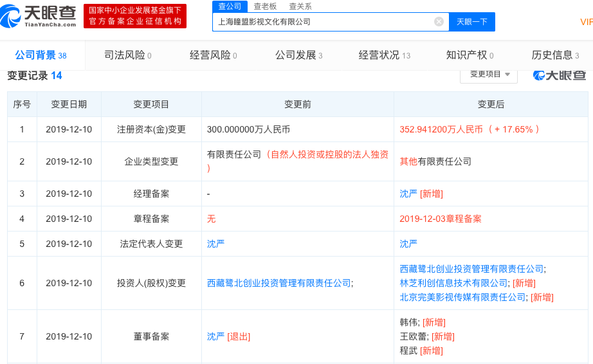Open 西藏鹭北创业投资管理有限责任公司 link in 变更后 column
The image size is (593, 364).
(471, 269)
